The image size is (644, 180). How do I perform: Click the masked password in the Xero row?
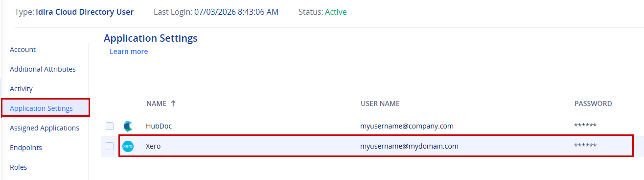[585, 146]
